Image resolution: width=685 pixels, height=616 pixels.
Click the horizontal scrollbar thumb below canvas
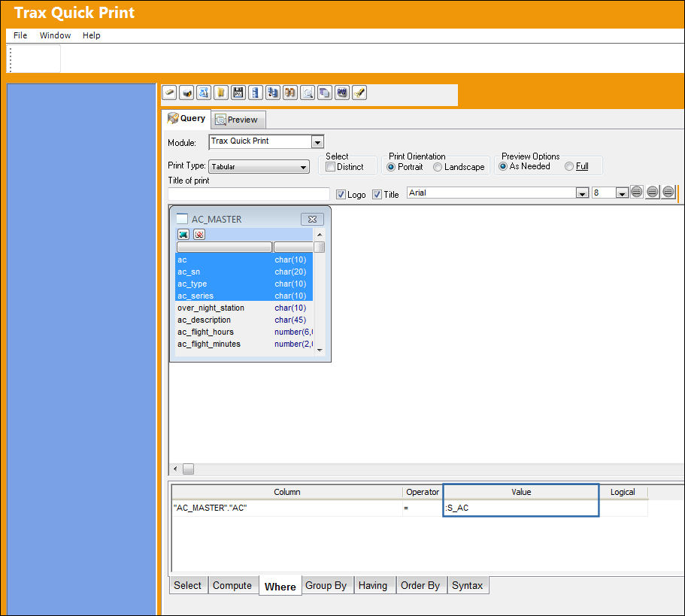pyautogui.click(x=188, y=469)
